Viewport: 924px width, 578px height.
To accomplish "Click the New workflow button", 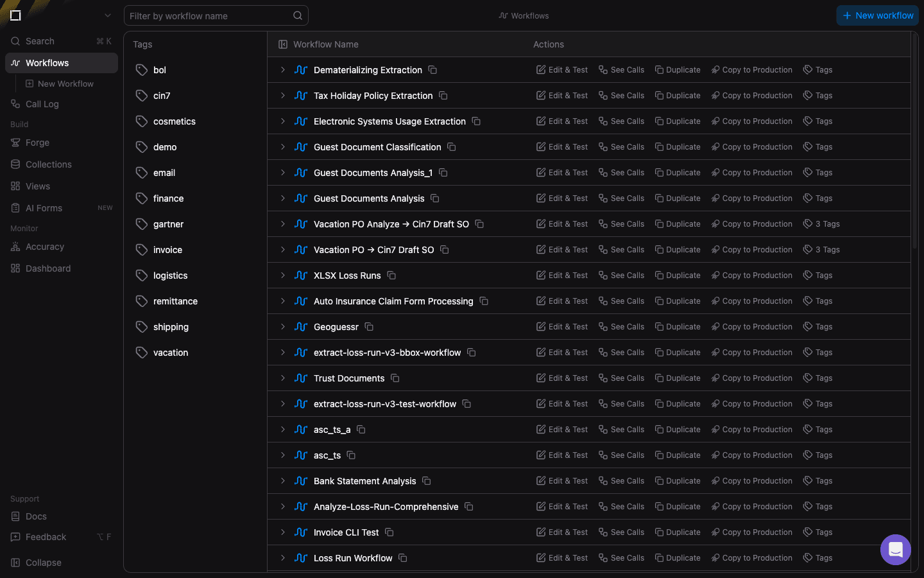I will pyautogui.click(x=877, y=15).
